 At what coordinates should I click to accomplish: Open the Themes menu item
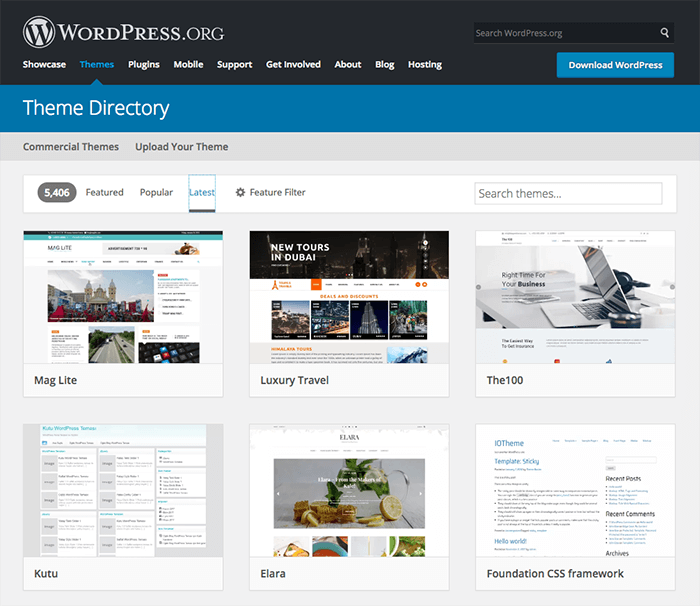pyautogui.click(x=97, y=65)
